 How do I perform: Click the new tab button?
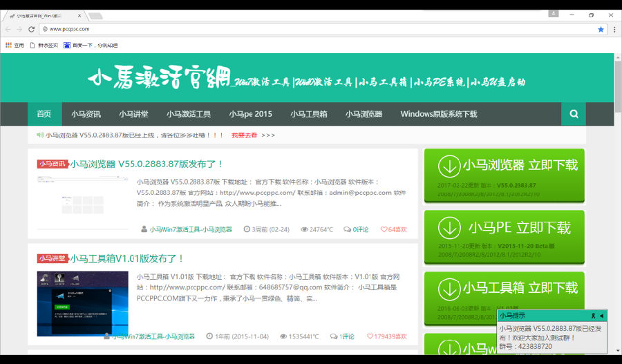pos(95,16)
